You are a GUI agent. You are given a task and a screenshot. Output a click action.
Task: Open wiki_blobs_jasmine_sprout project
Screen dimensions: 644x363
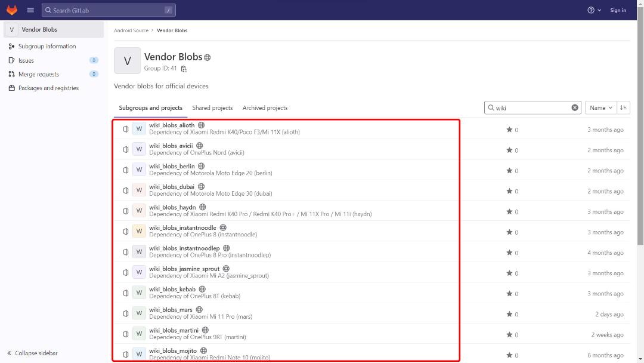[184, 269]
